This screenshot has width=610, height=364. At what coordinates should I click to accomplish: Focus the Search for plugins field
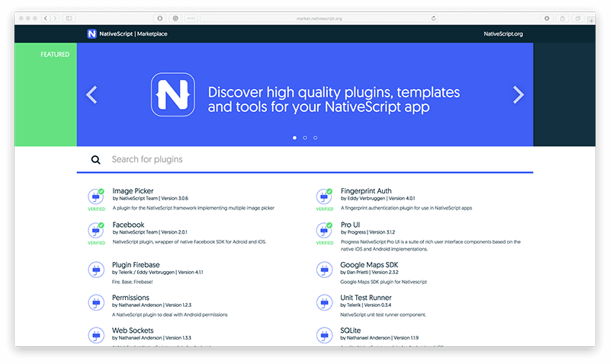(x=304, y=159)
